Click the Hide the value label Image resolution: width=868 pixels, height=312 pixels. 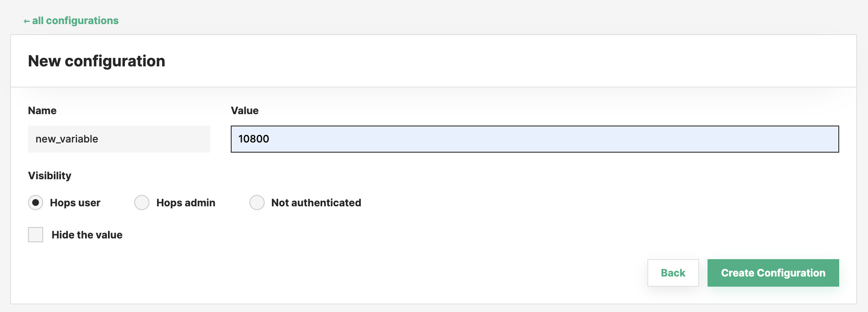tap(87, 235)
